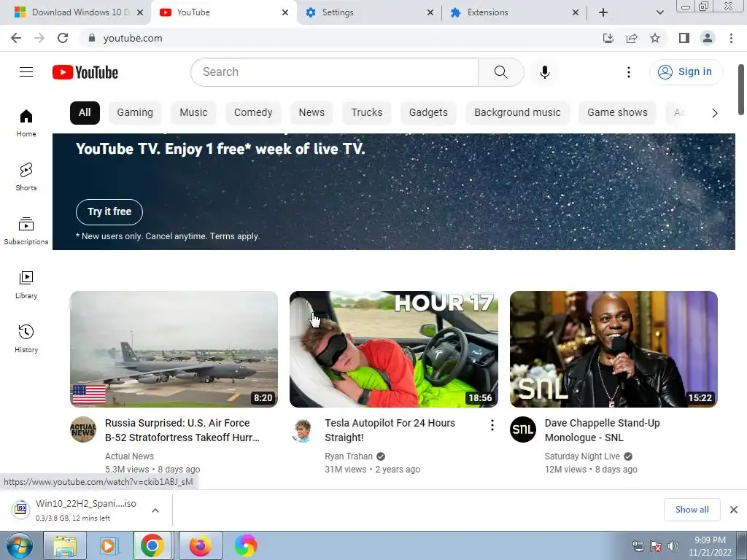Viewport: 747px width, 560px height.
Task: Open History in the sidebar
Action: pos(26,338)
